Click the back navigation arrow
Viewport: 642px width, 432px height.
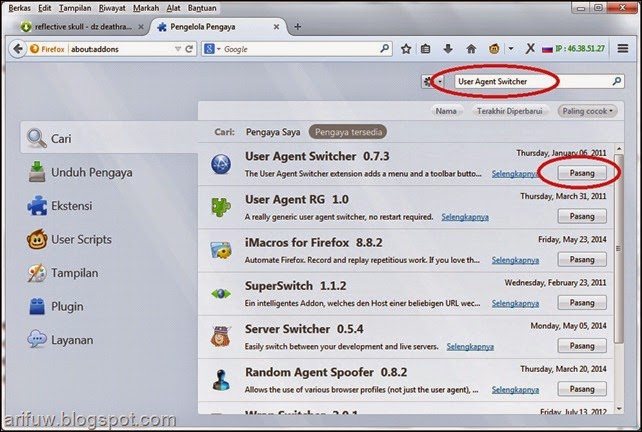18,49
